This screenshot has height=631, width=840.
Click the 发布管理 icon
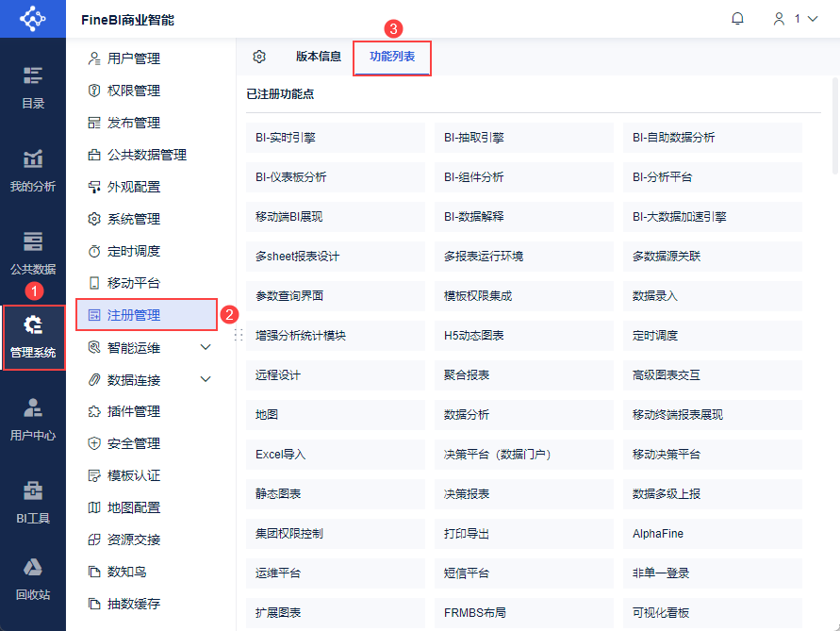(94, 123)
